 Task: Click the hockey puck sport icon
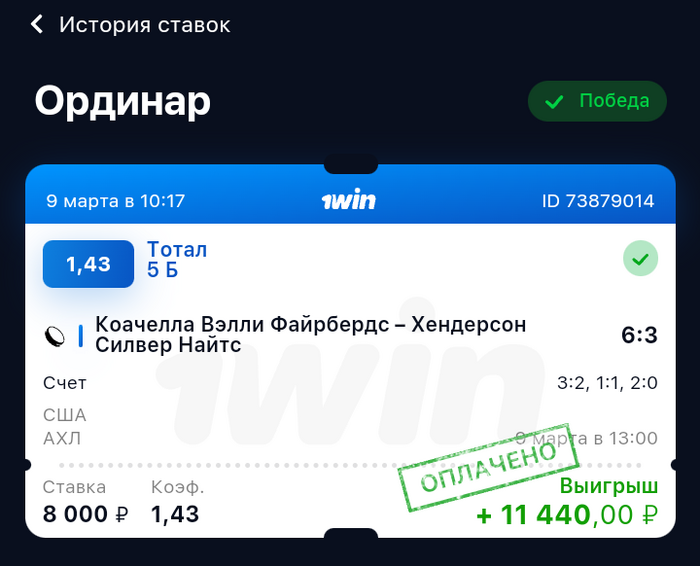55,336
